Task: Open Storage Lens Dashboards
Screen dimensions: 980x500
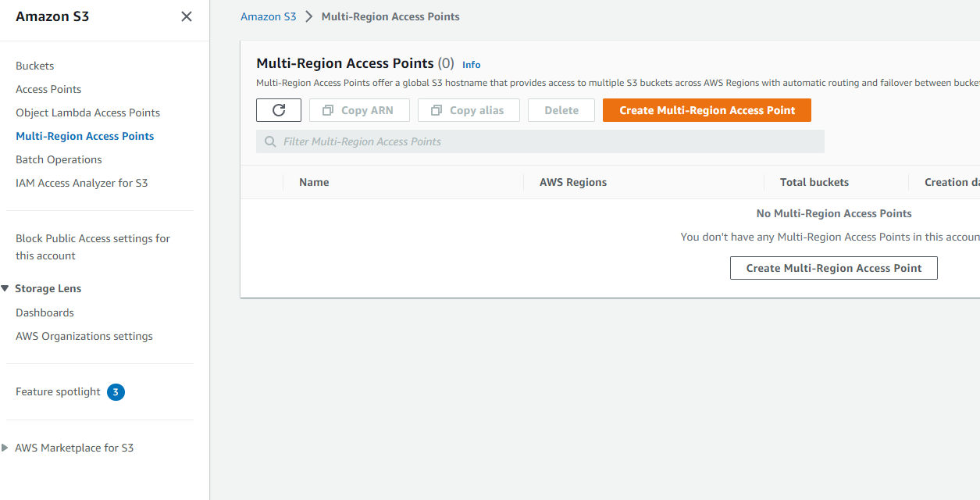Action: coord(45,312)
